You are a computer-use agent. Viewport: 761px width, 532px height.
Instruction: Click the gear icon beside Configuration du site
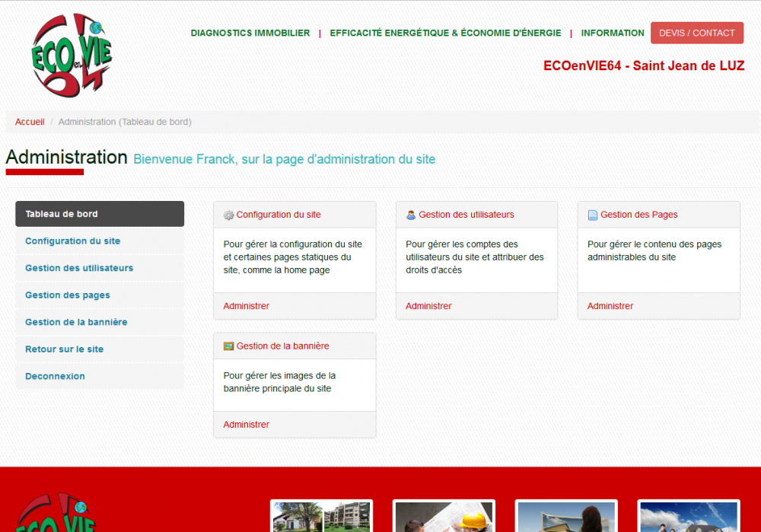(x=228, y=215)
